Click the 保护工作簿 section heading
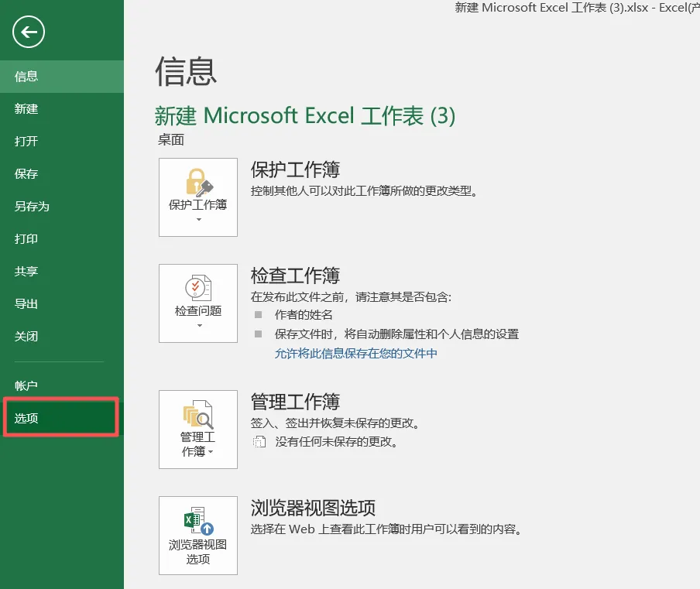 [295, 170]
